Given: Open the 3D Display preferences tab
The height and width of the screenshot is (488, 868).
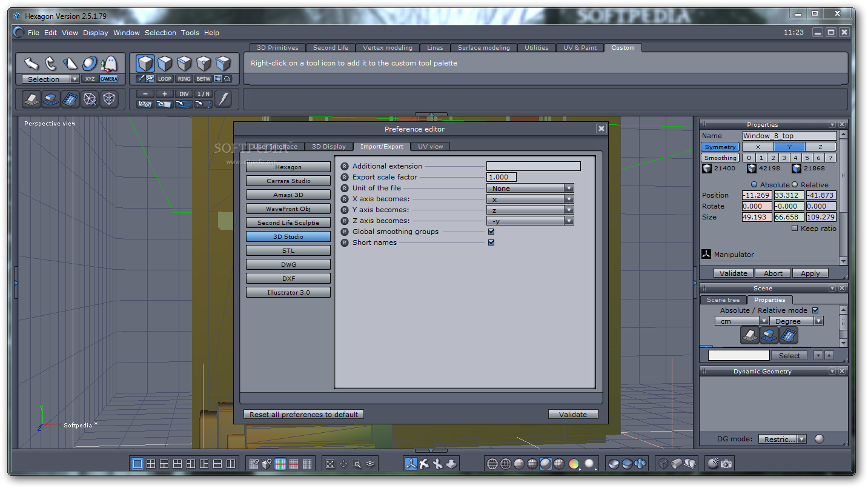Looking at the screenshot, I should 329,146.
